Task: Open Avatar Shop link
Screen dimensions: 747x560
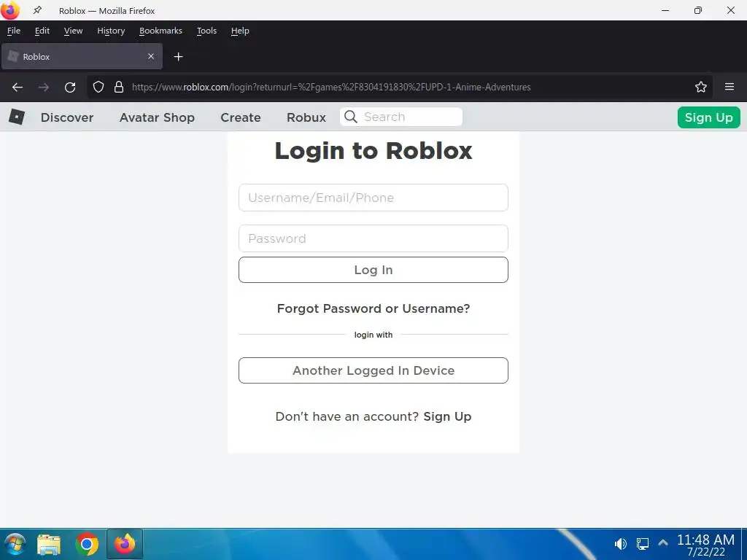Action: 157,117
